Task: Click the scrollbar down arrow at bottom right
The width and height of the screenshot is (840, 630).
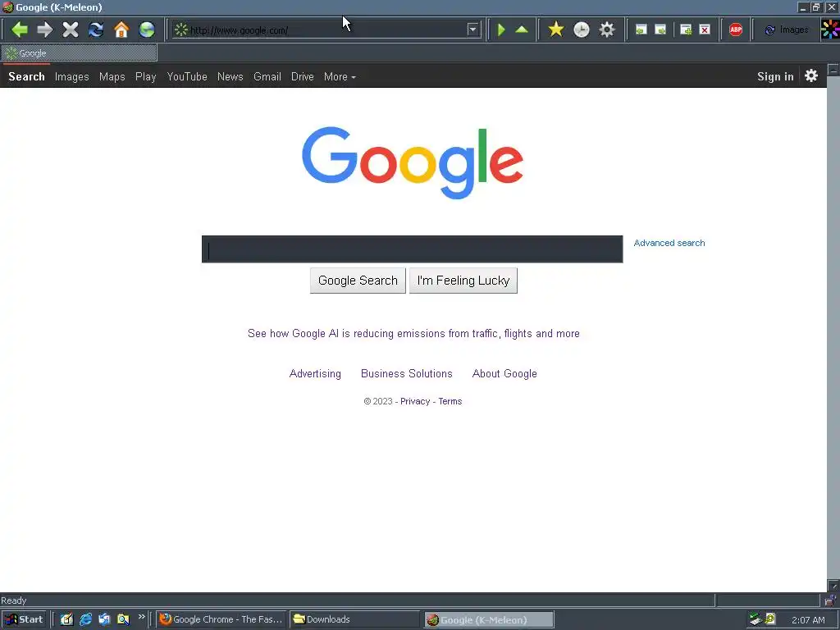Action: point(833,586)
